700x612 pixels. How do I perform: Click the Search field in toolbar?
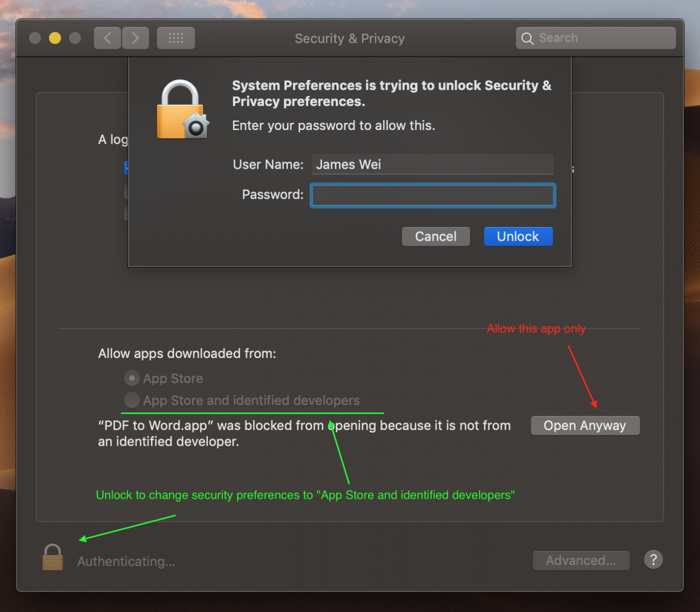(x=596, y=38)
